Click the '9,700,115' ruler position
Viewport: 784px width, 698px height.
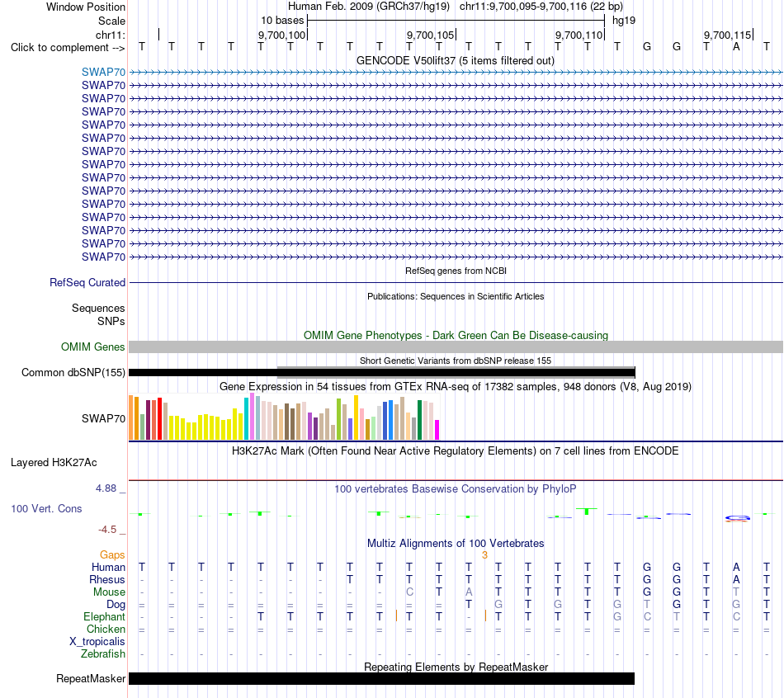[x=728, y=35]
